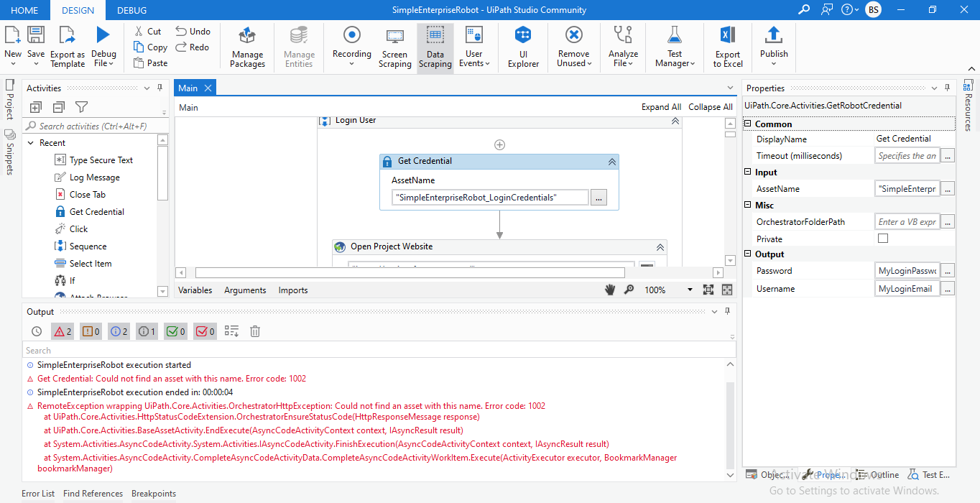The image size is (980, 503).
Task: Collapse the Input properties section
Action: (x=748, y=172)
